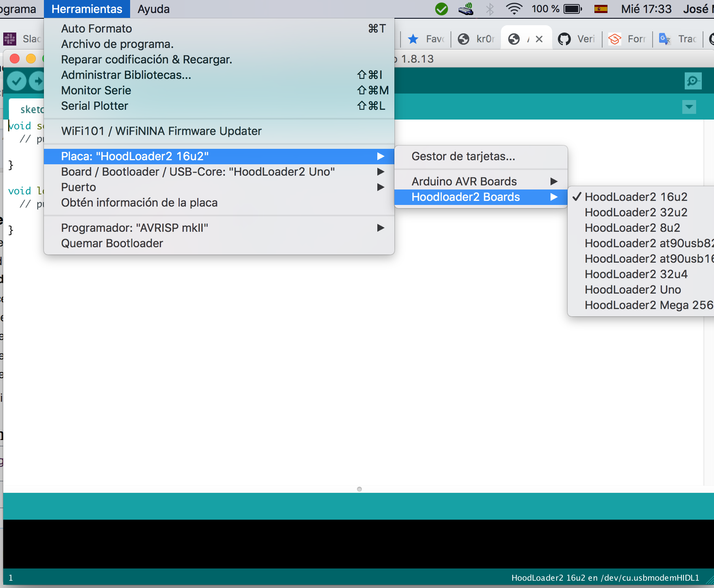The height and width of the screenshot is (588, 714).
Task: Click the WiFi icon in the menu bar
Action: (x=514, y=9)
